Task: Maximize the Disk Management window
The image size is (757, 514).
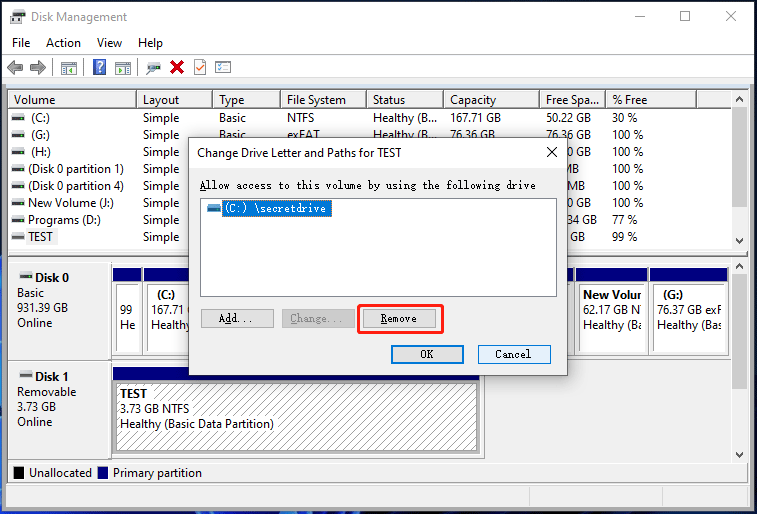Action: pyautogui.click(x=685, y=16)
